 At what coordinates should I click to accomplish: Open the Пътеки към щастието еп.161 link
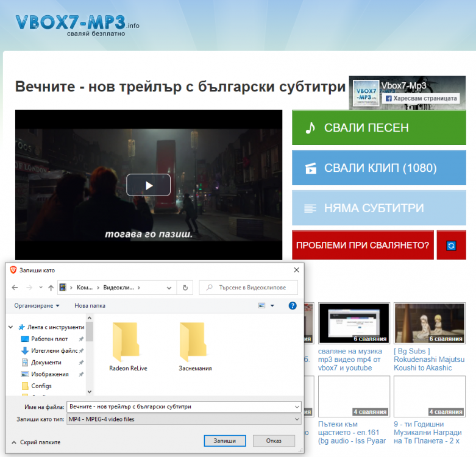[352, 433]
